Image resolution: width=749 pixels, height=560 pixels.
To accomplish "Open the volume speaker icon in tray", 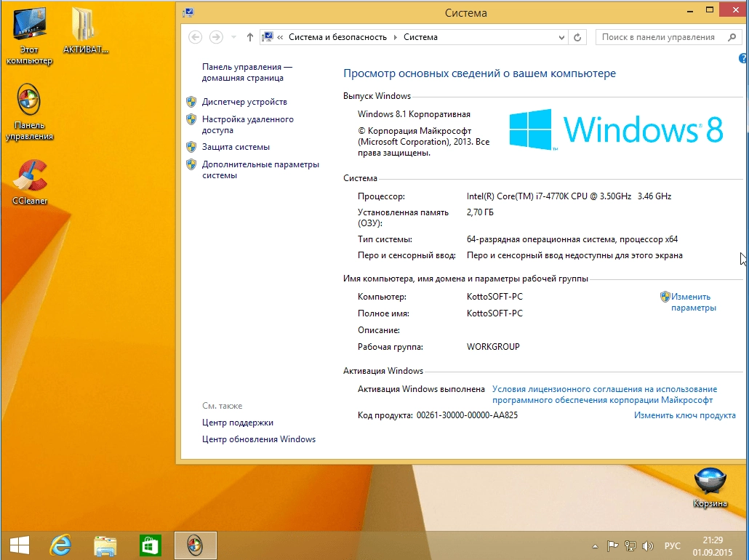I will pyautogui.click(x=647, y=545).
